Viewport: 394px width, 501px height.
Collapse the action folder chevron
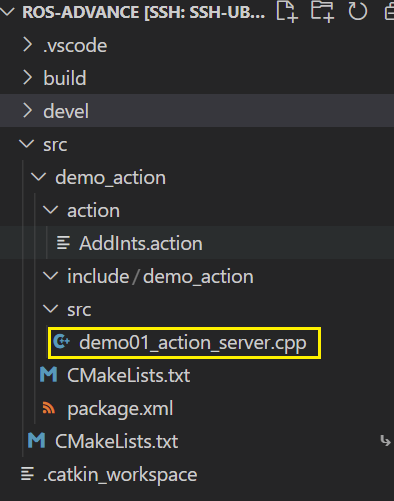pos(51,210)
